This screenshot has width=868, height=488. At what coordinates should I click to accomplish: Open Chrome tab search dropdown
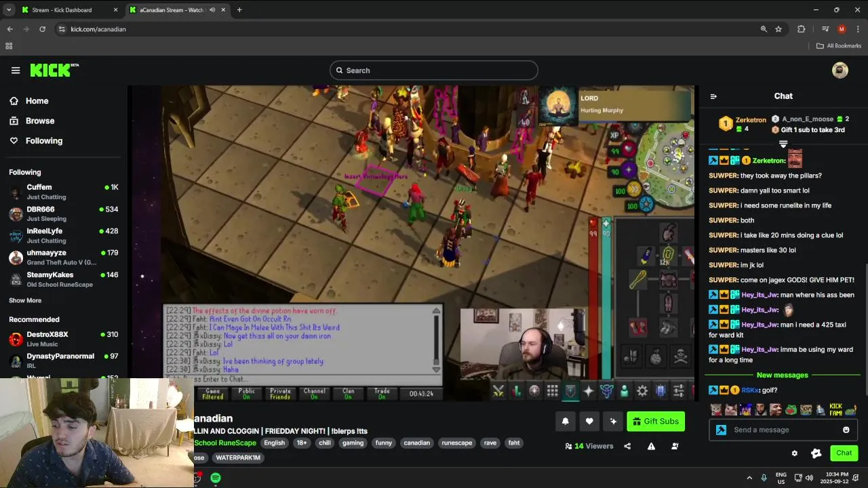(x=9, y=10)
